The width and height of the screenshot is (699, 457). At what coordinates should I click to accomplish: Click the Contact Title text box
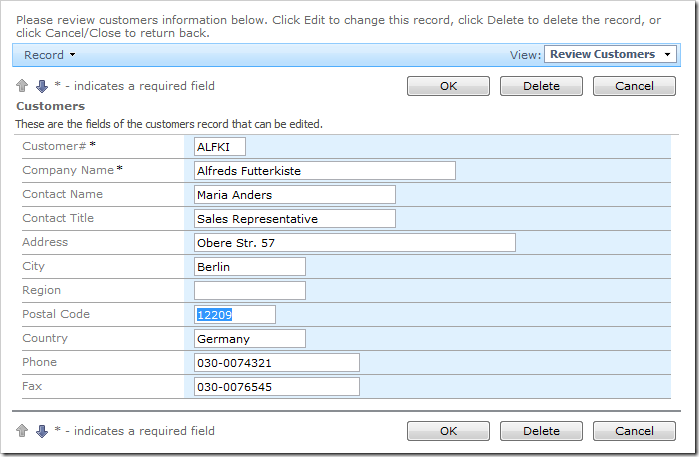coord(294,219)
